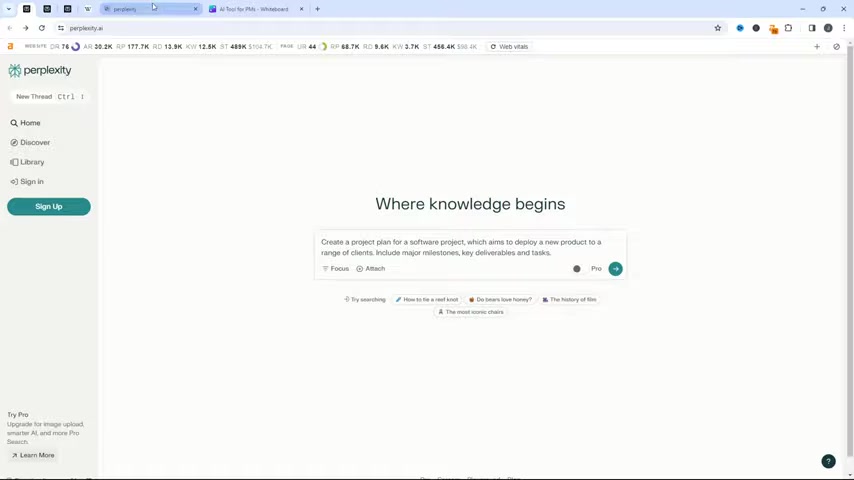The image size is (854, 480).
Task: Click the RP 177.7K website metric
Action: (133, 47)
